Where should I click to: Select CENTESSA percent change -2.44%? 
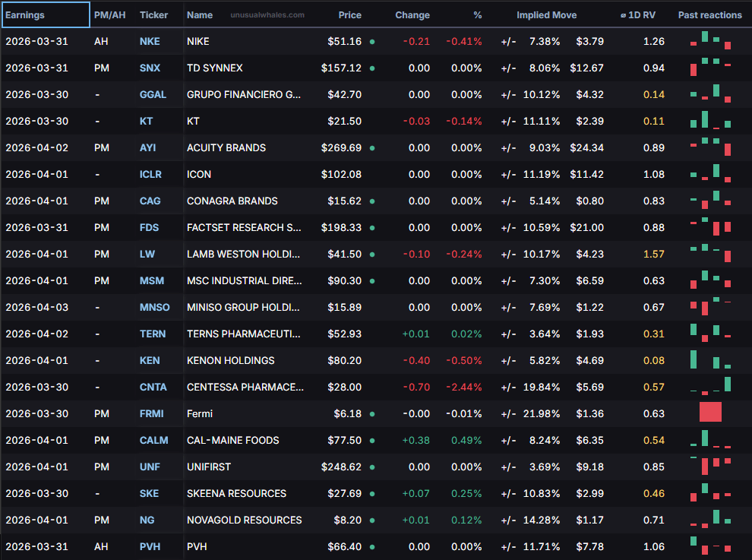[x=464, y=387]
